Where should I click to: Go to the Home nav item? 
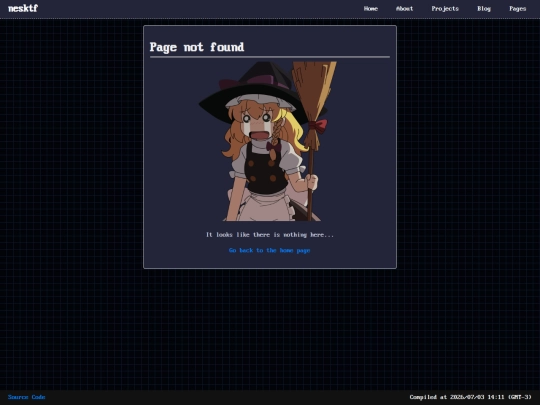[x=371, y=9]
